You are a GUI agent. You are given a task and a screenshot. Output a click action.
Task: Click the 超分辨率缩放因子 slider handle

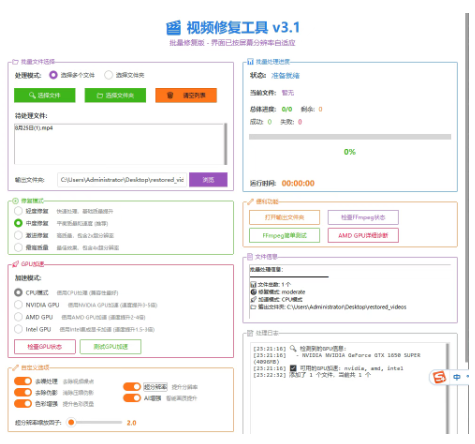click(71, 422)
